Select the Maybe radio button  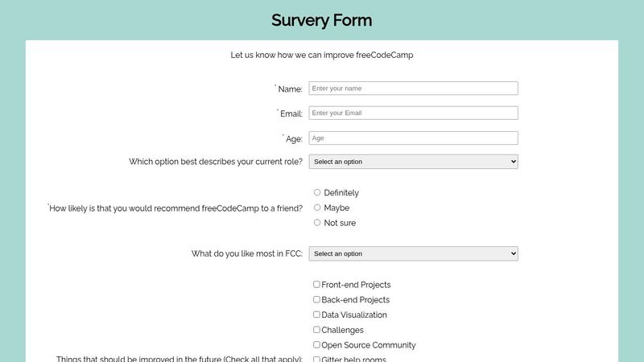pos(317,208)
